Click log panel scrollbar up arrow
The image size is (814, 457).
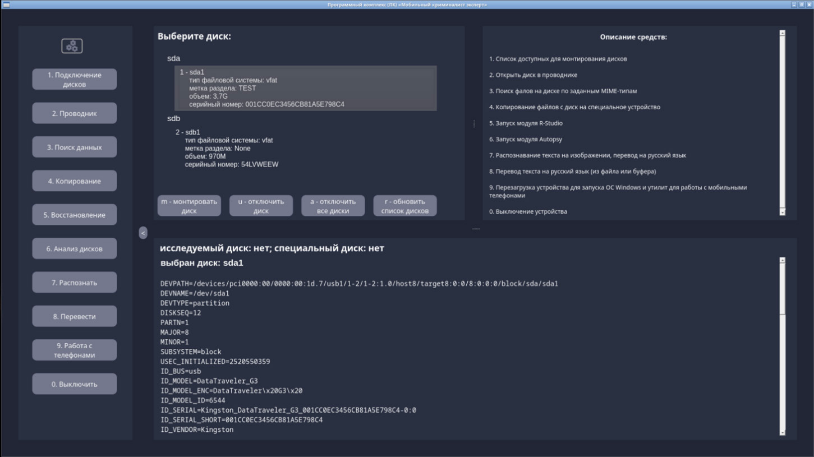pyautogui.click(x=782, y=260)
